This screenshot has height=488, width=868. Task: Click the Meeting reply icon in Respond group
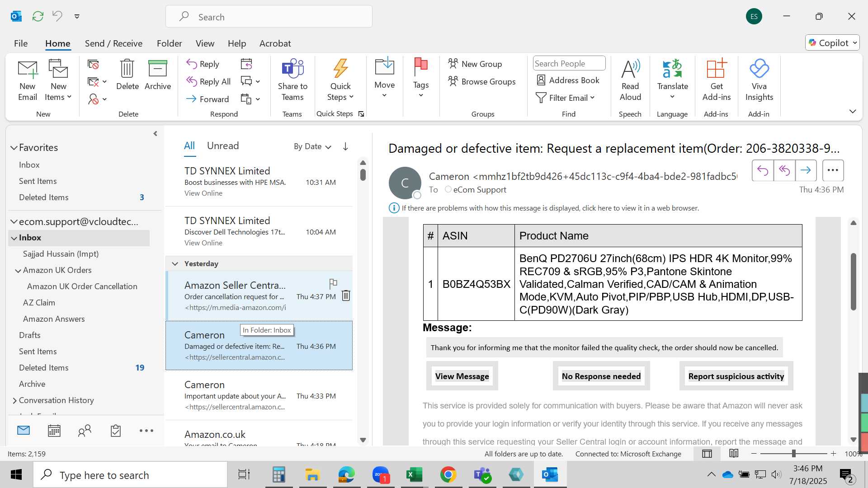(x=246, y=64)
